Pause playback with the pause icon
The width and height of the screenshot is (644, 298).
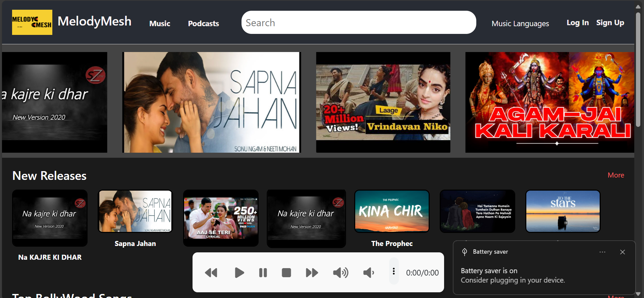(x=263, y=273)
